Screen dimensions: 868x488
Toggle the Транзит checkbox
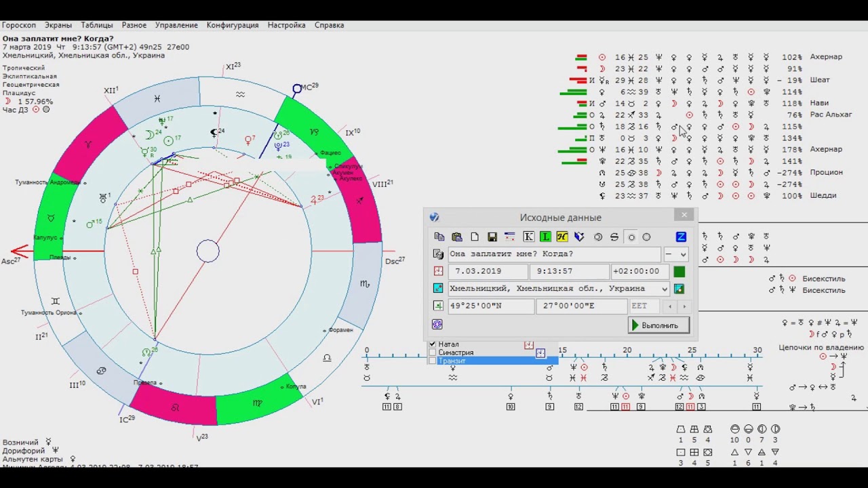[x=432, y=361]
